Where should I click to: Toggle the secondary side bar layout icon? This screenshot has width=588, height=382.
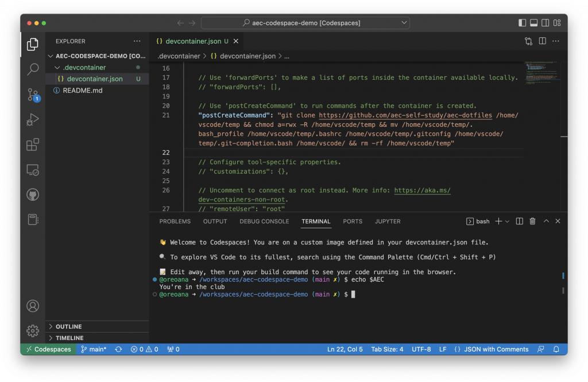[x=546, y=23]
